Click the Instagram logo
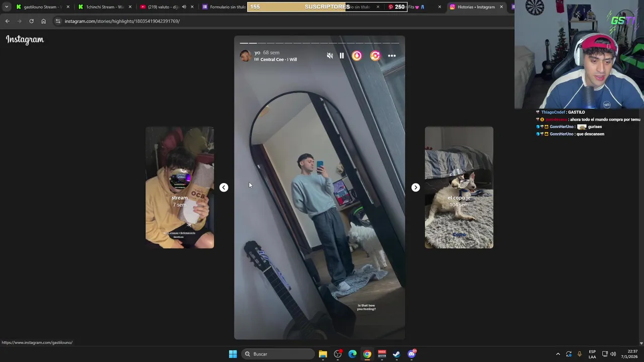The height and width of the screenshot is (362, 644). click(25, 39)
